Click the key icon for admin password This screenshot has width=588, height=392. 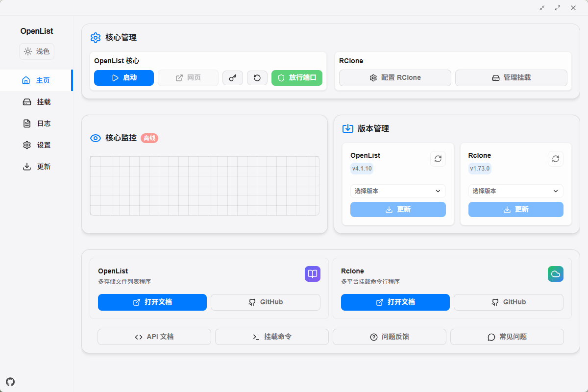coord(233,78)
